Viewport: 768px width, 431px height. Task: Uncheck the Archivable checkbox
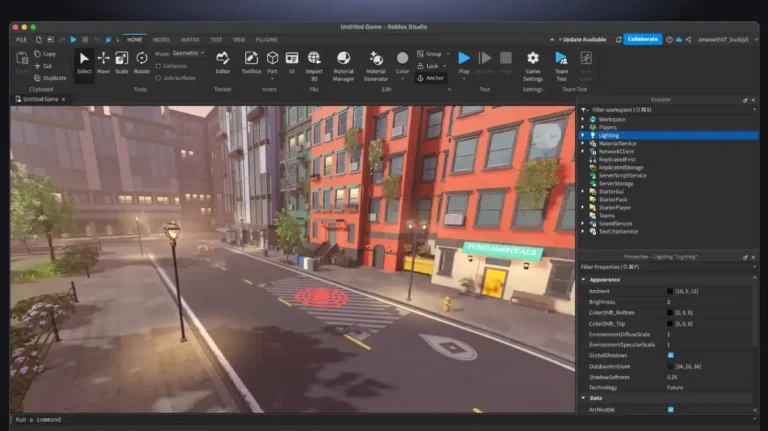click(x=670, y=409)
